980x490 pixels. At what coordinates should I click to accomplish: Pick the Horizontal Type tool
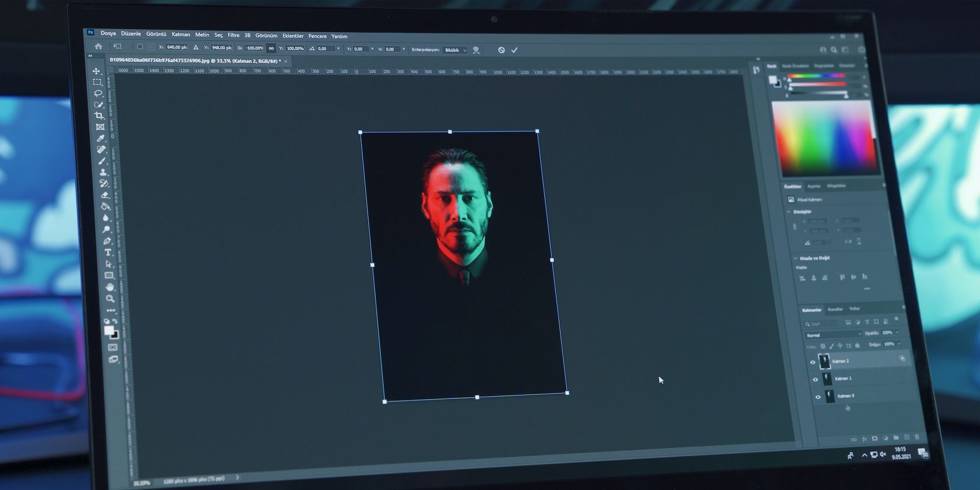[x=107, y=253]
